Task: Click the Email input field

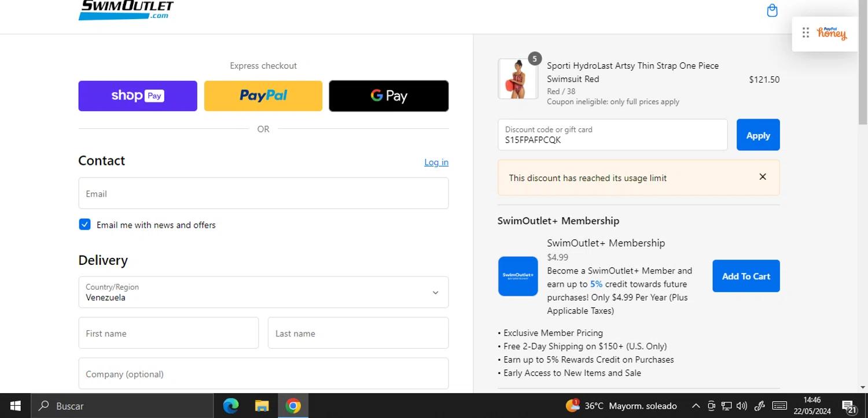Action: point(263,193)
